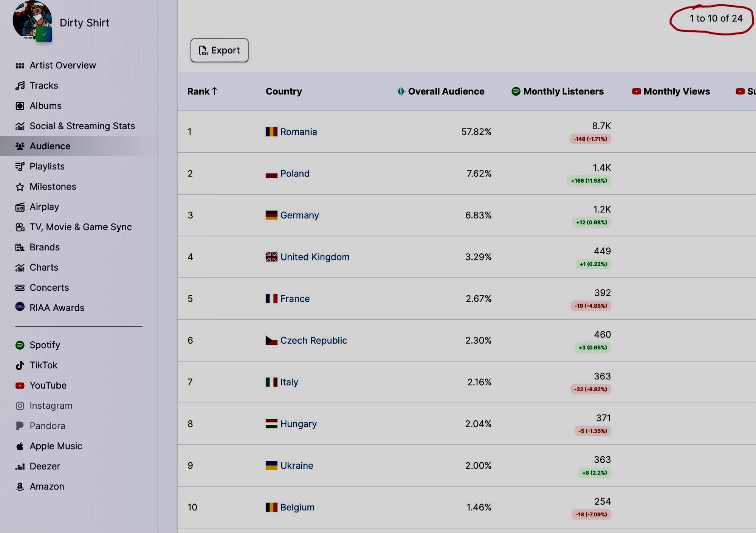The height and width of the screenshot is (533, 756).
Task: Sort by Overall Audience column header
Action: (x=446, y=91)
